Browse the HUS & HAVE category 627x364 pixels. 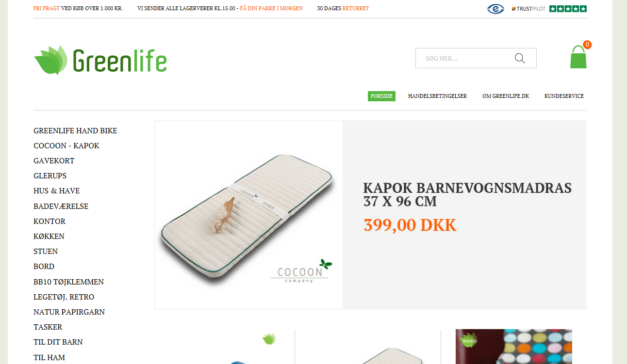coord(57,191)
